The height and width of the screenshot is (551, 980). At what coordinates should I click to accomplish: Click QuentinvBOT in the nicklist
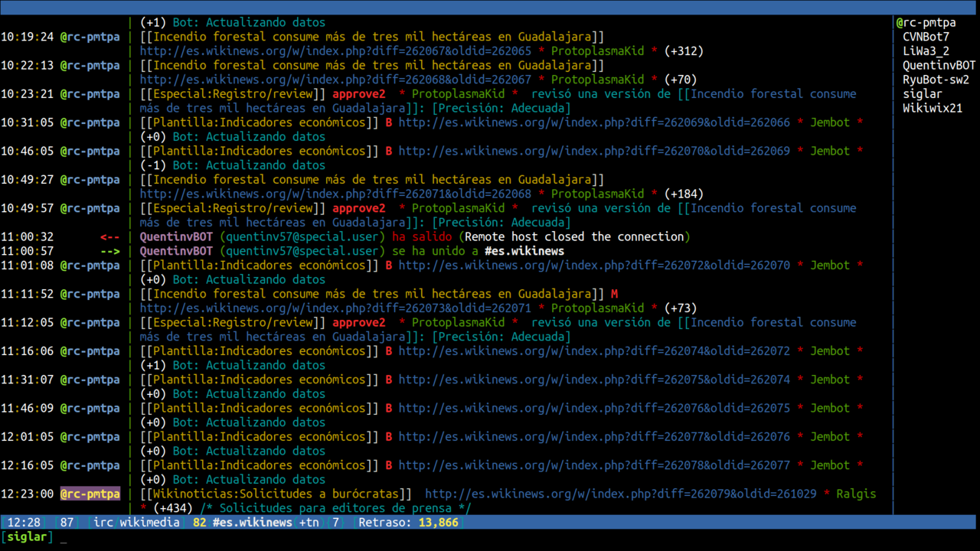pyautogui.click(x=939, y=65)
